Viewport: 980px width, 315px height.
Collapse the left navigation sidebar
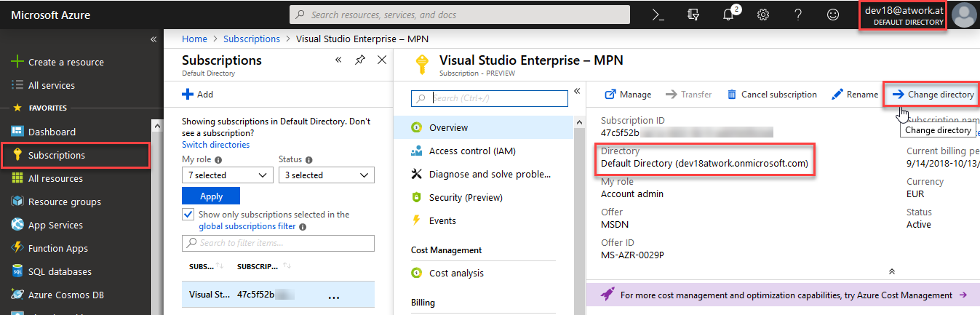(154, 39)
